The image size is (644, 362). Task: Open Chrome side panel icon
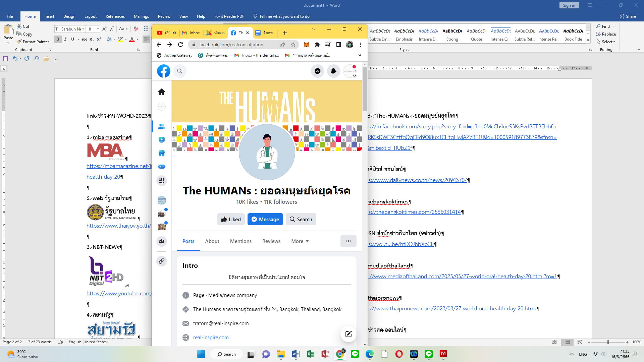click(339, 45)
